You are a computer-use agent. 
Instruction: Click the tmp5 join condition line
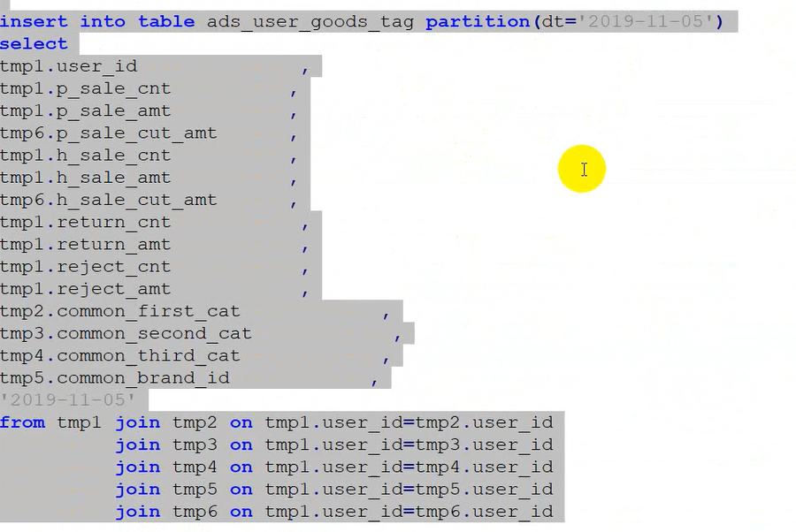click(334, 490)
